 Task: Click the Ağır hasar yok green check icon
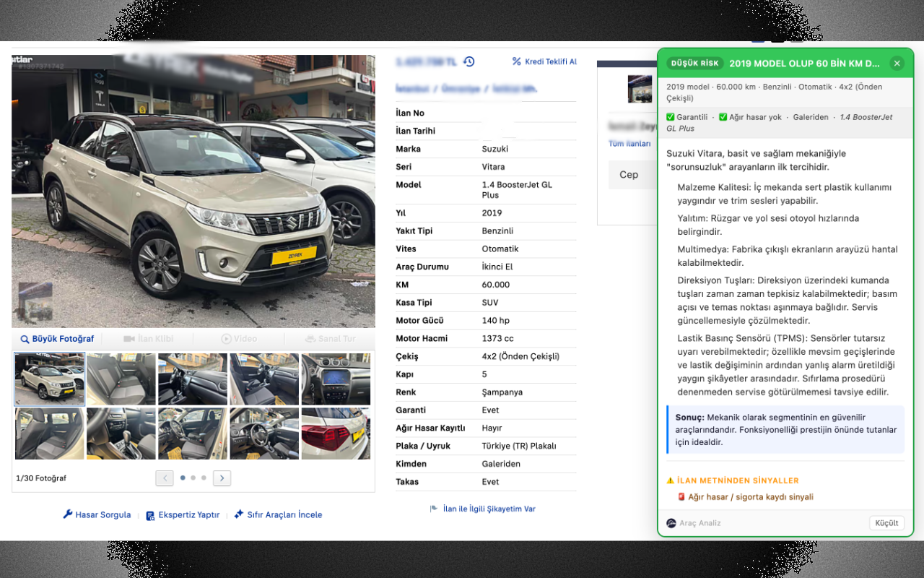pyautogui.click(x=723, y=117)
